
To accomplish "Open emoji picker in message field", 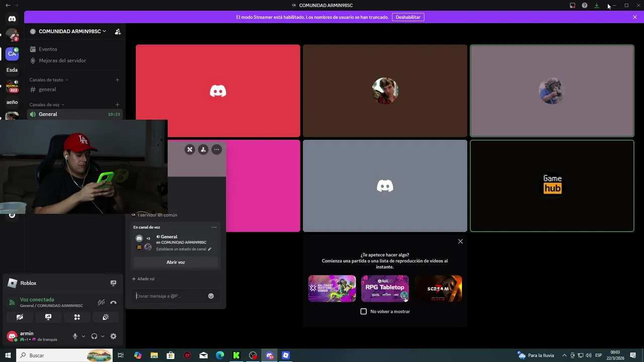I will (211, 296).
